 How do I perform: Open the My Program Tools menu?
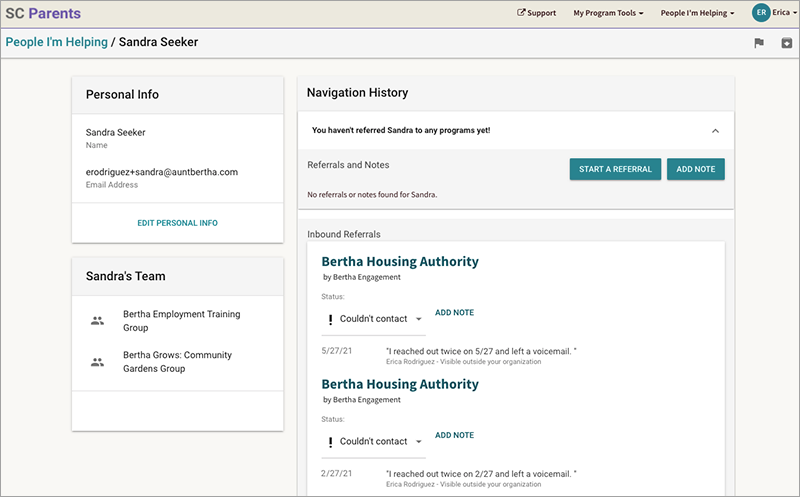(x=607, y=13)
